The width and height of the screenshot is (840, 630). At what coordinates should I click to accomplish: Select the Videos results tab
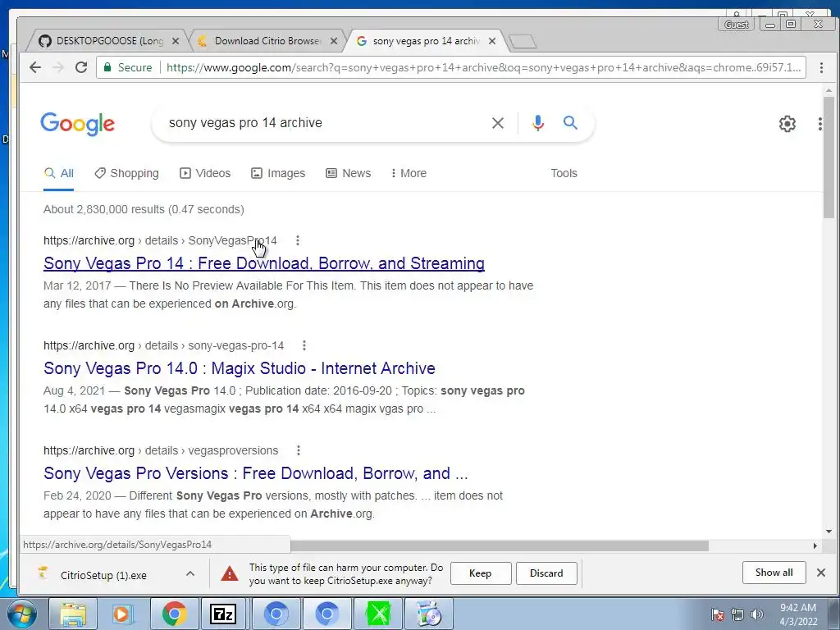click(205, 173)
